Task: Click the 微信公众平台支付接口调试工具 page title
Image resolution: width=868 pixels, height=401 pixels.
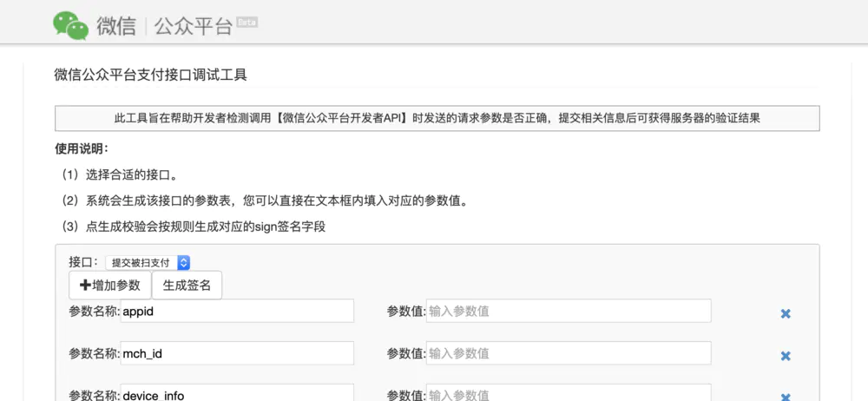Action: 150,76
